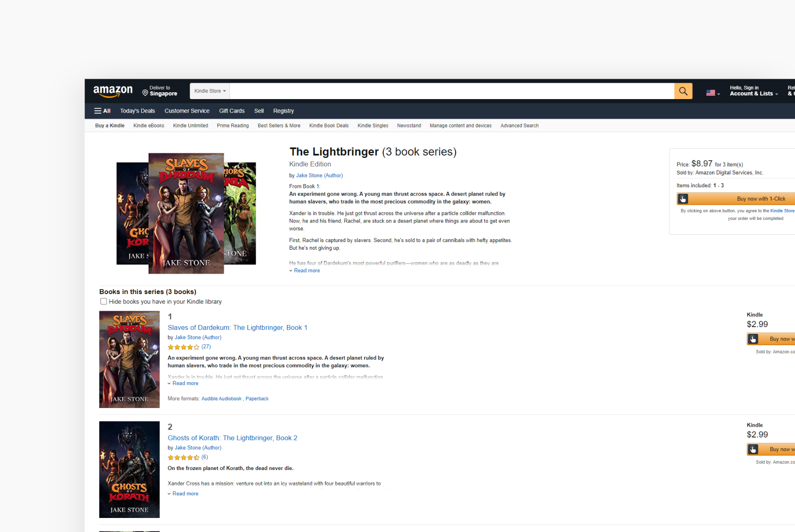Go to Prime Reading tab
This screenshot has width=795, height=532.
[233, 126]
